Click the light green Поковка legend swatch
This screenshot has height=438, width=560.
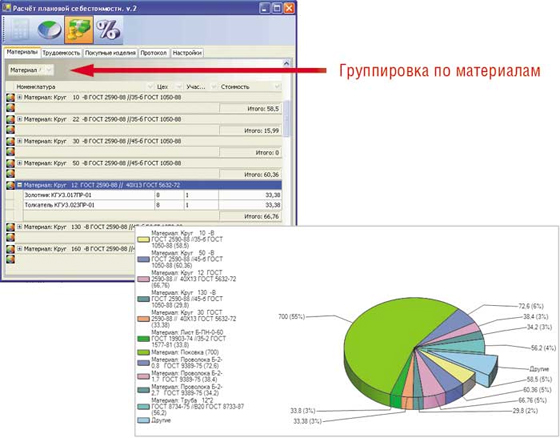pyautogui.click(x=144, y=353)
